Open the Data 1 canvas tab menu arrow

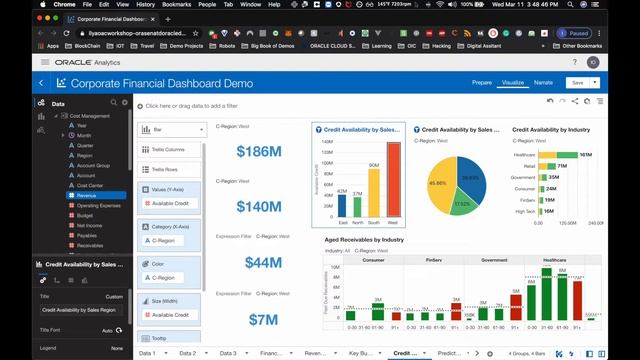(166, 353)
